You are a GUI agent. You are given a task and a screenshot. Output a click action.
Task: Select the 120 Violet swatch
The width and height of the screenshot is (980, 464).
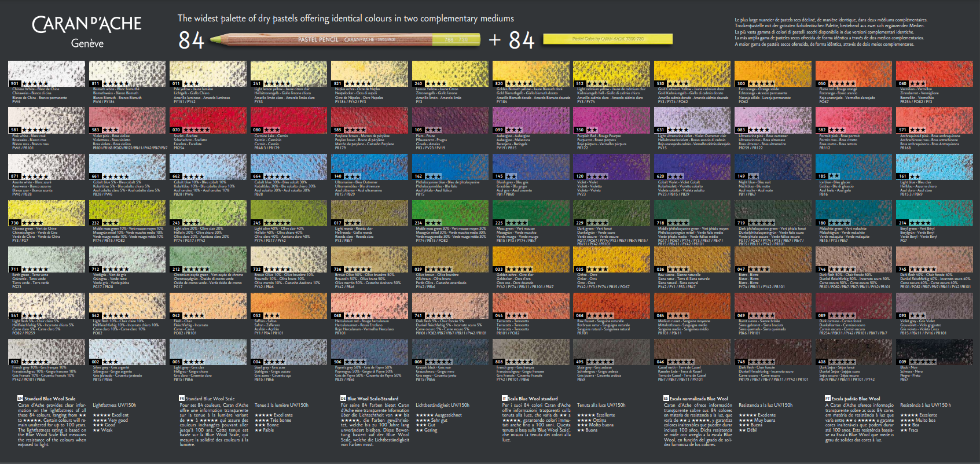[611, 166]
